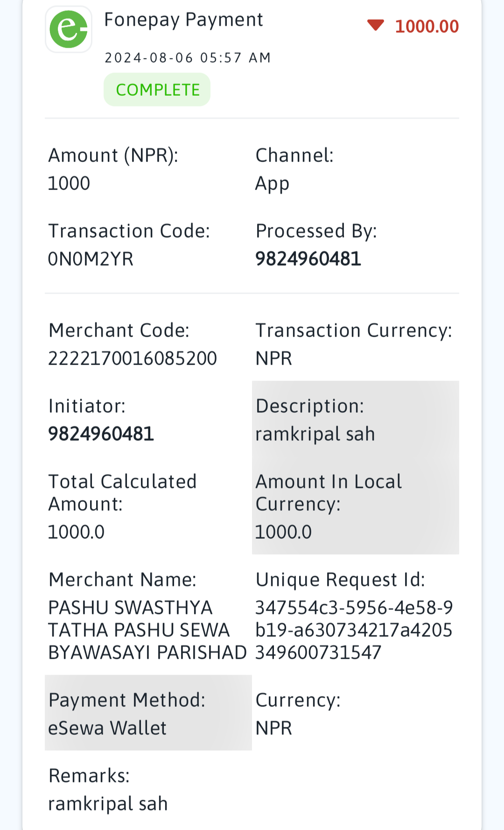Tap the Amount In Local Currency value
This screenshot has height=830, width=504.
click(x=283, y=532)
